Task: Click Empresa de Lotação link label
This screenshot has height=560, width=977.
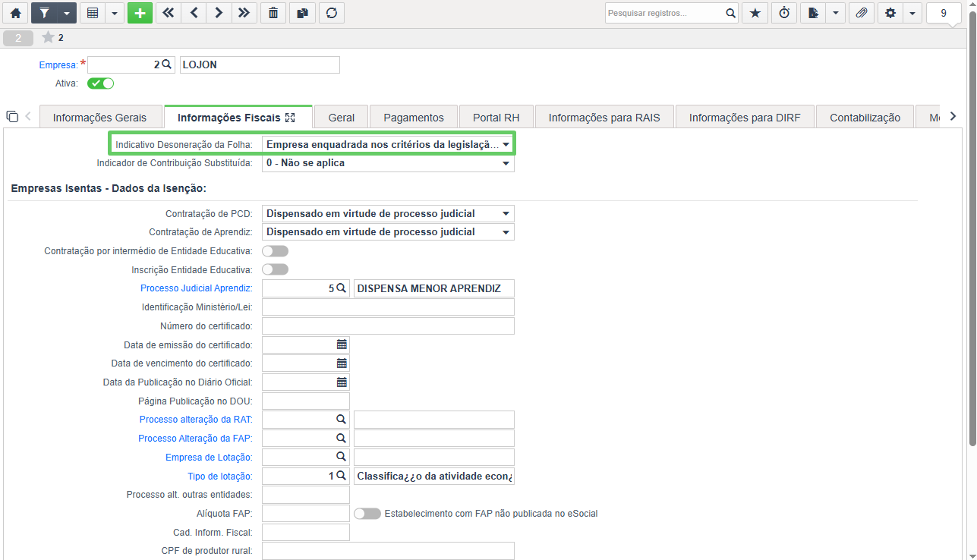Action: (x=209, y=458)
